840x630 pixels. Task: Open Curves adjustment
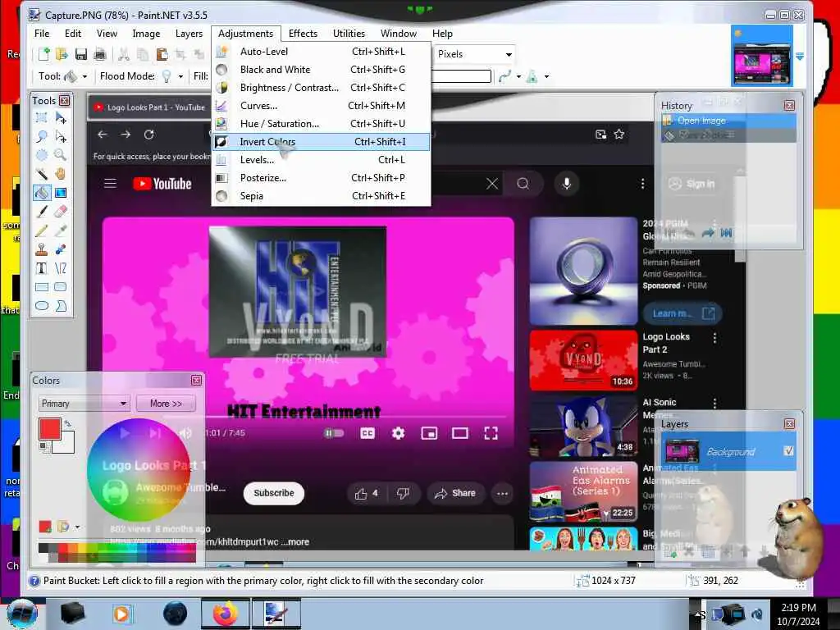click(x=322, y=106)
